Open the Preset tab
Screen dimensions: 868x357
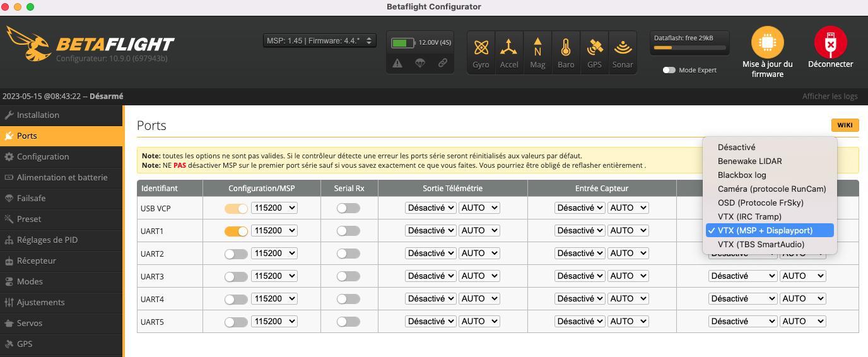pyautogui.click(x=61, y=219)
